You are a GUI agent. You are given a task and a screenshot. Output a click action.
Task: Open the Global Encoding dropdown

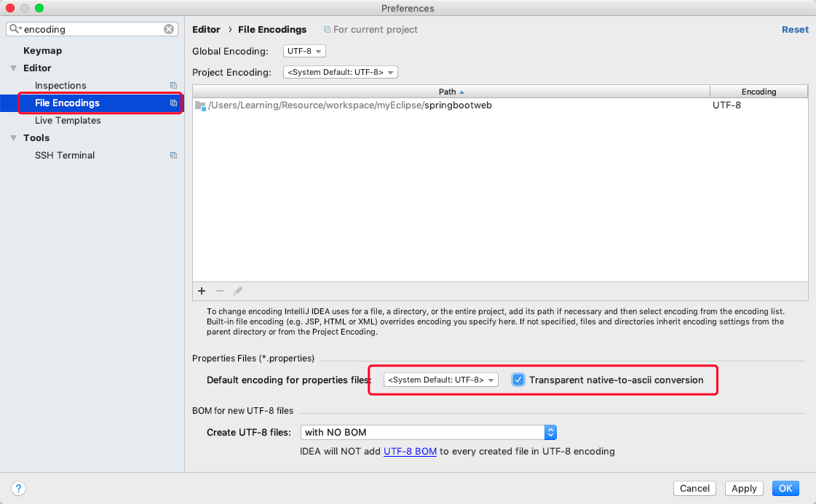304,52
